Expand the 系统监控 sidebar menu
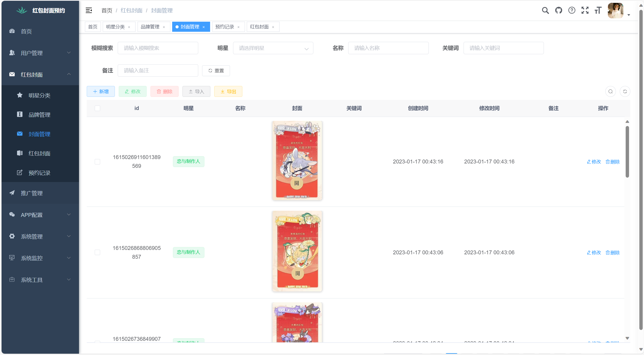644x355 pixels. [40, 258]
